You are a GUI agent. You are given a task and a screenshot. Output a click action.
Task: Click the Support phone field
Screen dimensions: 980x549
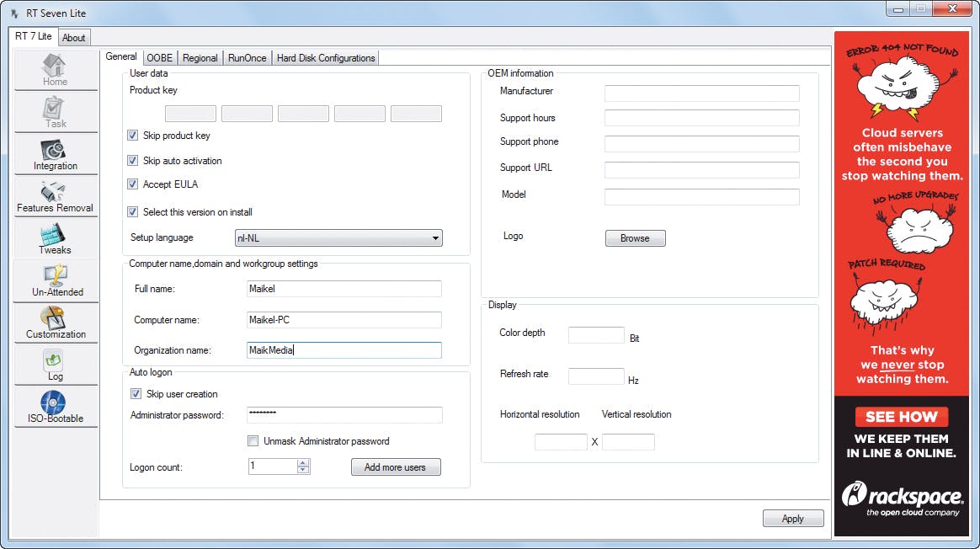click(702, 144)
